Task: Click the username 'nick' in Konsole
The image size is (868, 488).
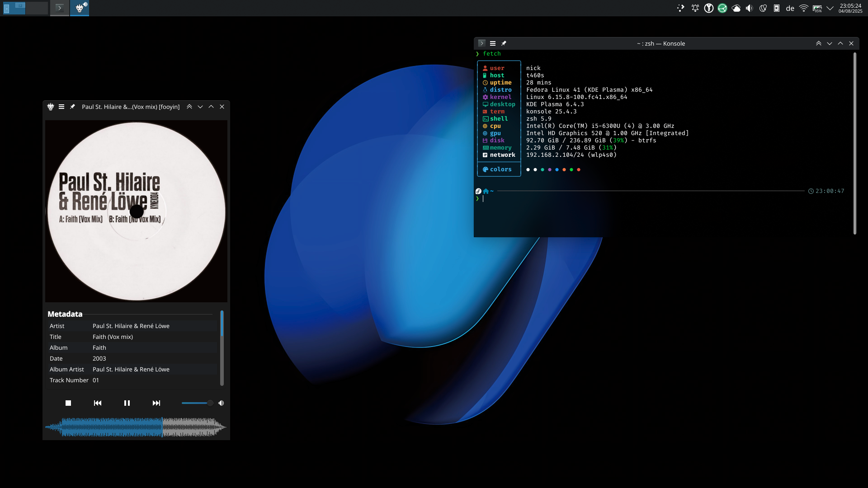Action: tap(533, 68)
